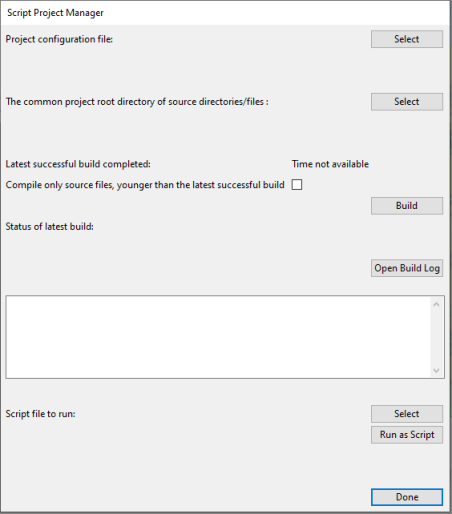Enable compile only younger source files checkbox
This screenshot has height=514, width=452.
click(x=297, y=185)
